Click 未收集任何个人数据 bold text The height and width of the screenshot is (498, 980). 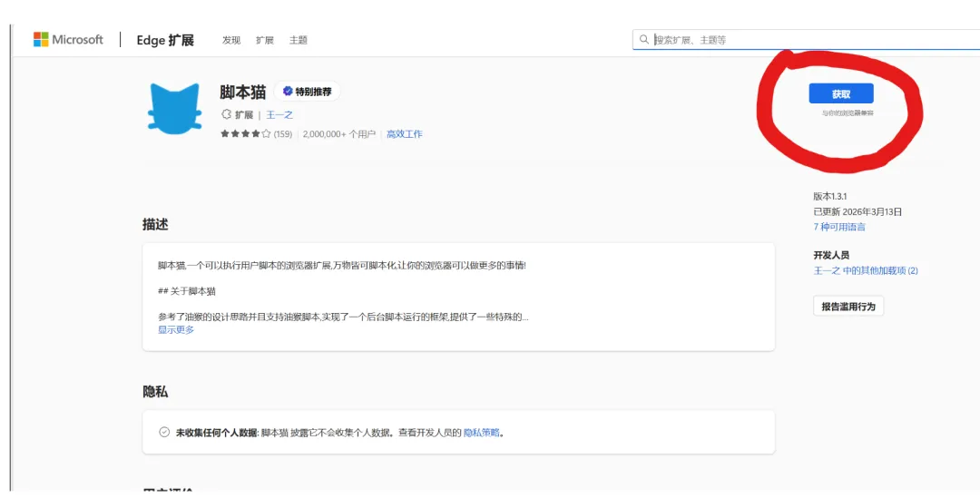tap(216, 433)
